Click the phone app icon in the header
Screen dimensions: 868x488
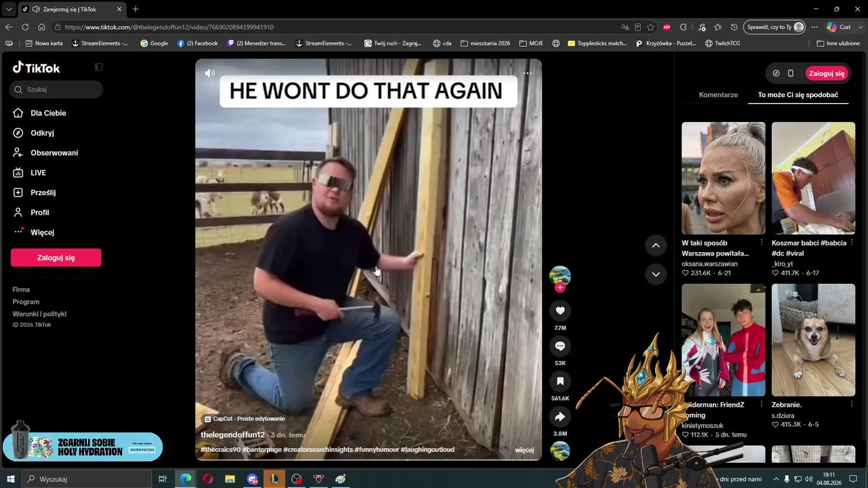791,73
